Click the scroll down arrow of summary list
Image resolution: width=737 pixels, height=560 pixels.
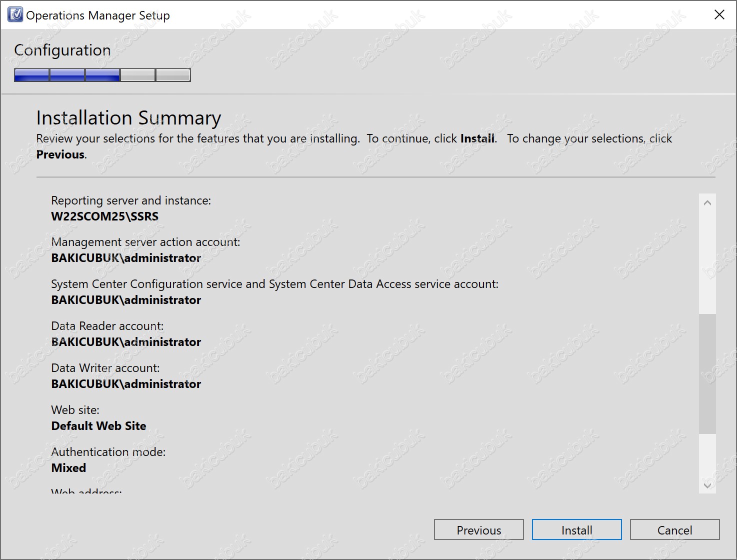707,485
